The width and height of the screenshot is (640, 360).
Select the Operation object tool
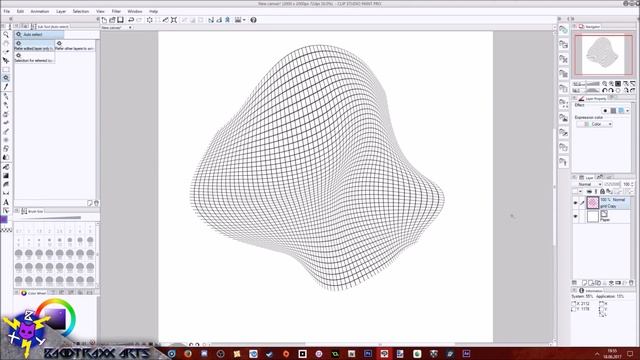[6, 52]
